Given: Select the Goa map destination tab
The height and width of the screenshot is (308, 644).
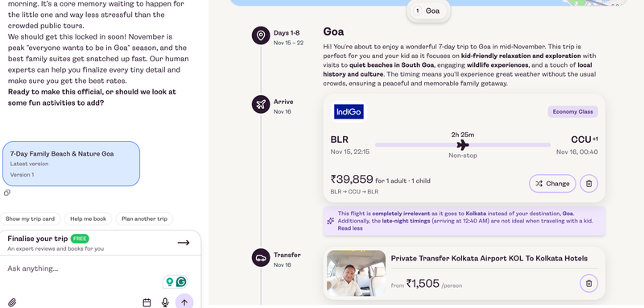Looking at the screenshot, I should (428, 10).
